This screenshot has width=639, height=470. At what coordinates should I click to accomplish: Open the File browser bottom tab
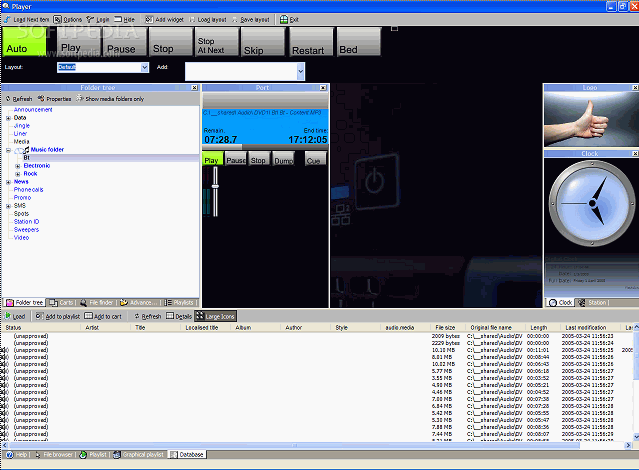point(54,455)
